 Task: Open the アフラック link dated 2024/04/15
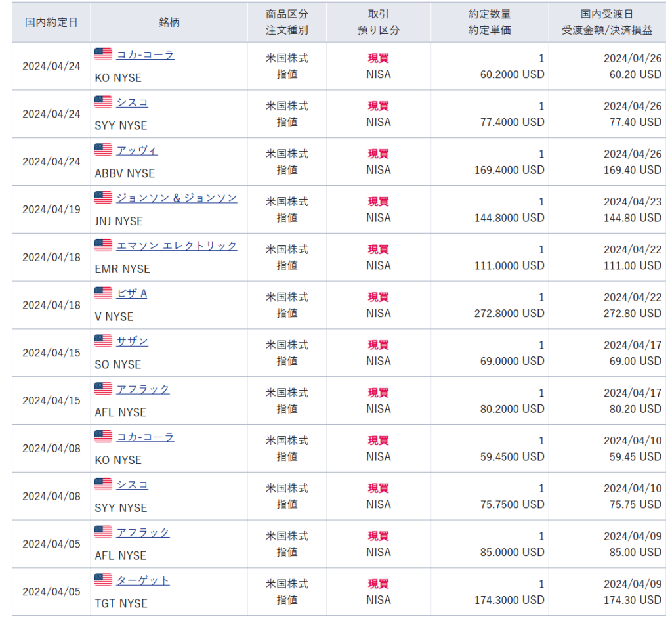(x=142, y=389)
